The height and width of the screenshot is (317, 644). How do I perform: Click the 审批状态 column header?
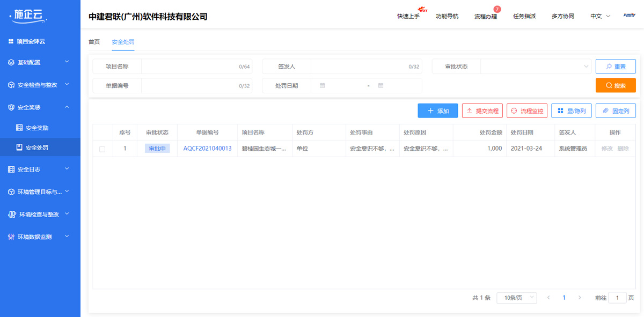[x=157, y=132]
